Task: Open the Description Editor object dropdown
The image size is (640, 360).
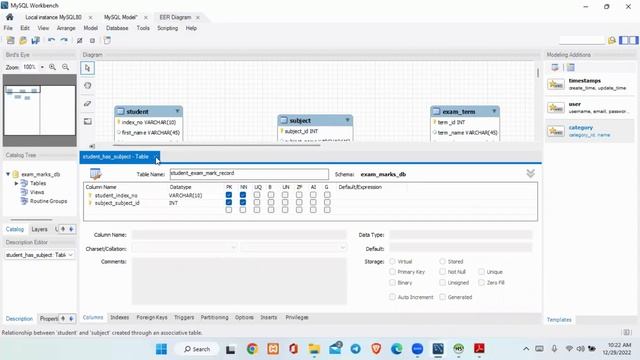Action: point(71,255)
